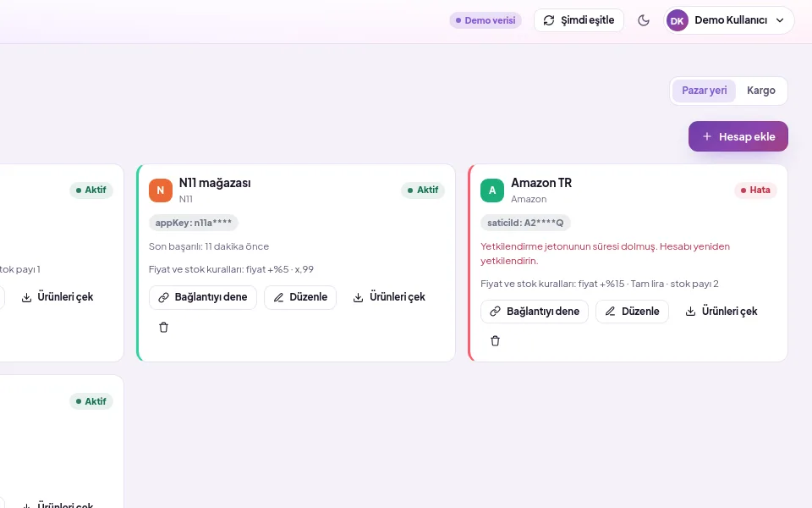Viewport: 812px width, 508px height.
Task: Click the Aktif status badge on N11 mağazası
Action: [423, 190]
